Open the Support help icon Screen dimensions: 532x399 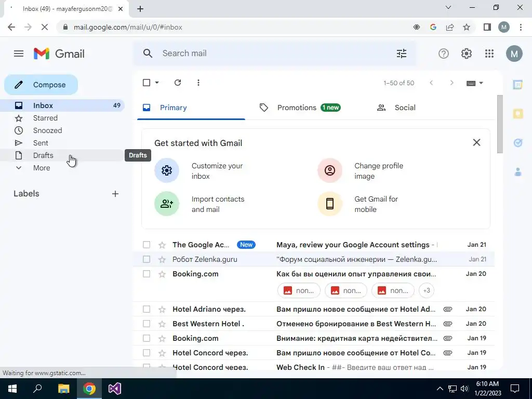click(x=444, y=54)
